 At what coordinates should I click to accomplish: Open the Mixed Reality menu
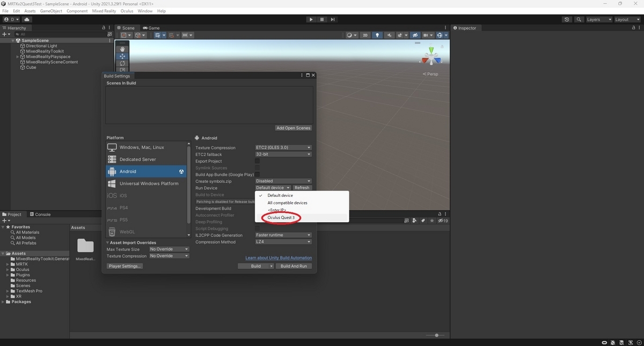104,11
